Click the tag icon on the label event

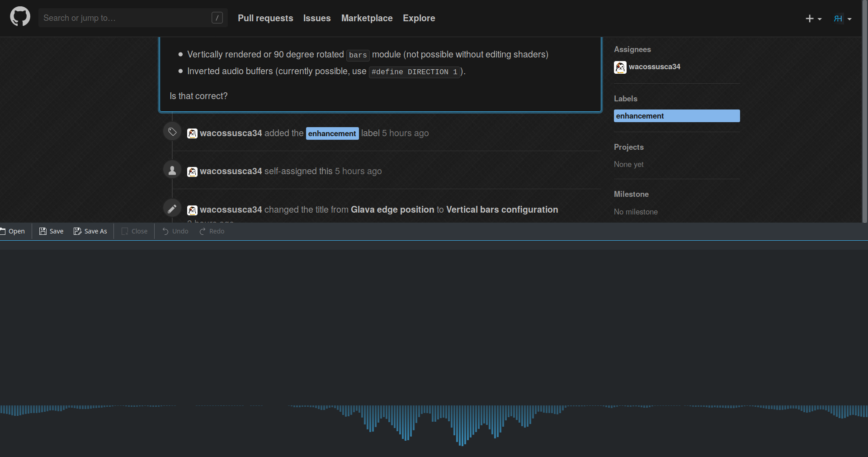(x=172, y=132)
